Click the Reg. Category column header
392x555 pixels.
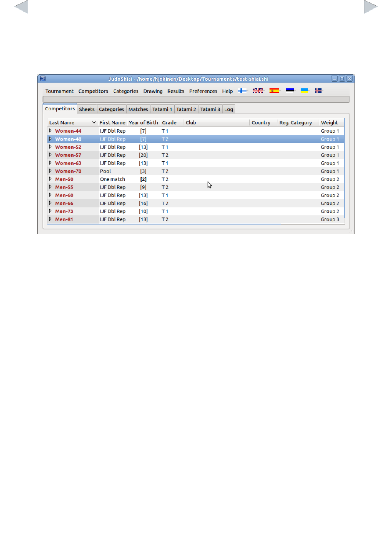(298, 123)
